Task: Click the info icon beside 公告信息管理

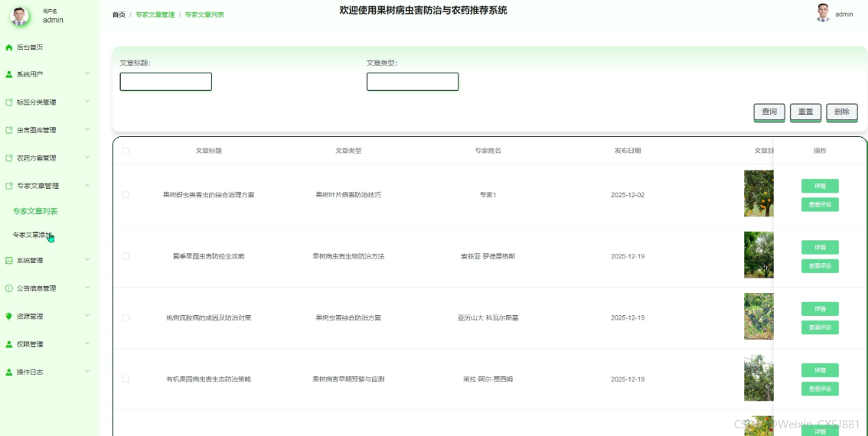Action: tap(9, 288)
